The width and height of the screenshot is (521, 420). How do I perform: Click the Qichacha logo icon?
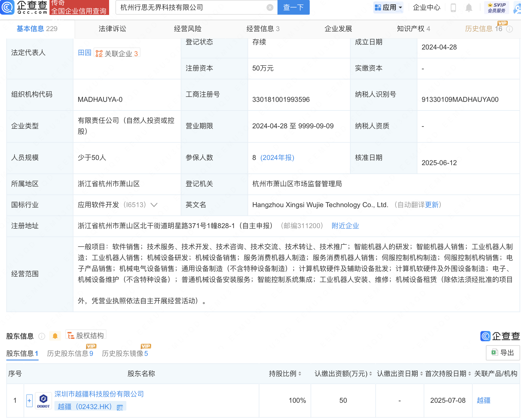[7, 7]
